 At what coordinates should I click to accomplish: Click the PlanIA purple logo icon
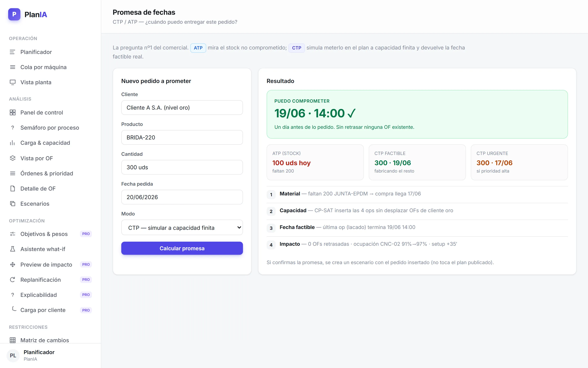point(14,14)
